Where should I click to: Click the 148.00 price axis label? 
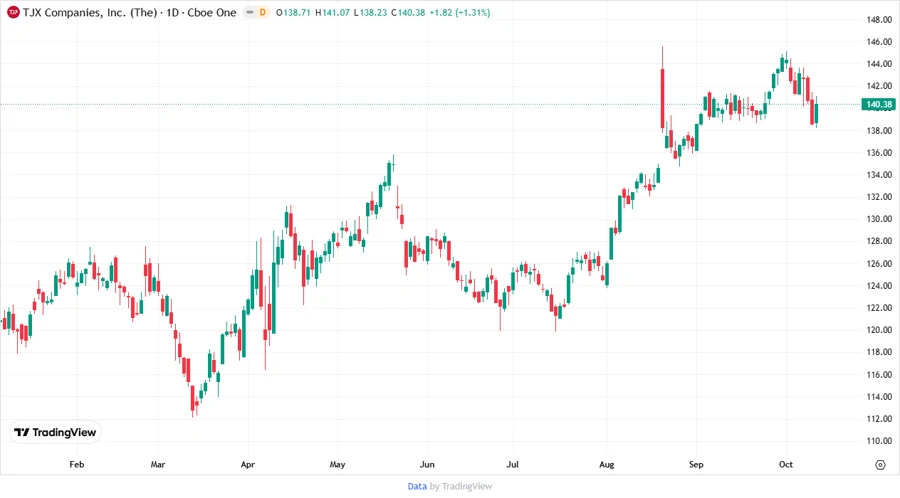879,20
